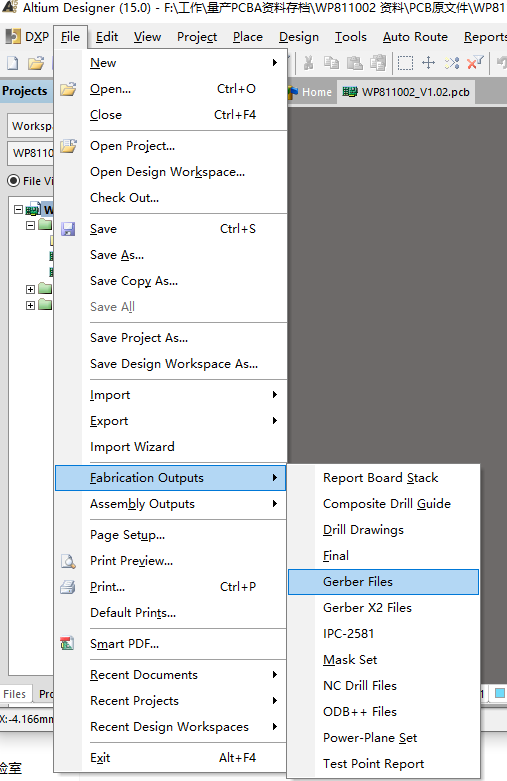
Task: Switch to the Home tab
Action: (311, 92)
